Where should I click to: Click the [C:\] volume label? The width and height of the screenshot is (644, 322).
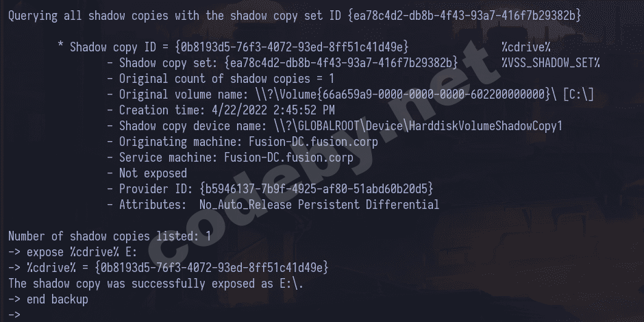click(578, 94)
